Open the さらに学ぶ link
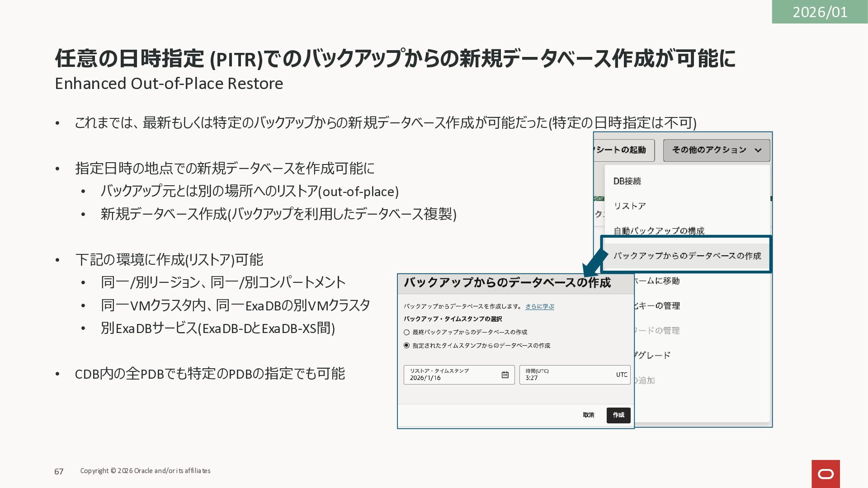Image resolution: width=868 pixels, height=488 pixels. (539, 306)
